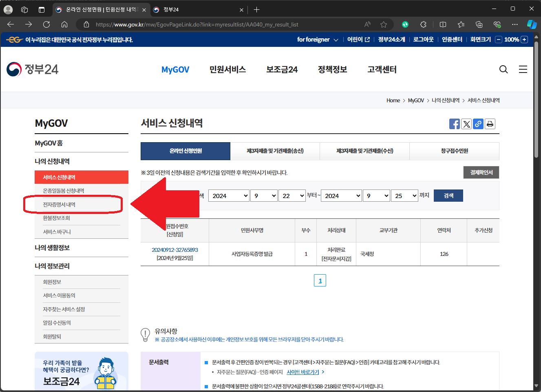Screen dimensions: 541x392
Task: Click 전자증명서 내역 in sidebar
Action: pos(59,205)
